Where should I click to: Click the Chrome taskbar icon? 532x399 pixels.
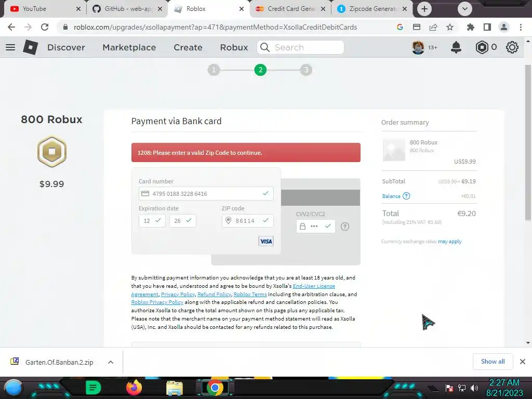215,388
